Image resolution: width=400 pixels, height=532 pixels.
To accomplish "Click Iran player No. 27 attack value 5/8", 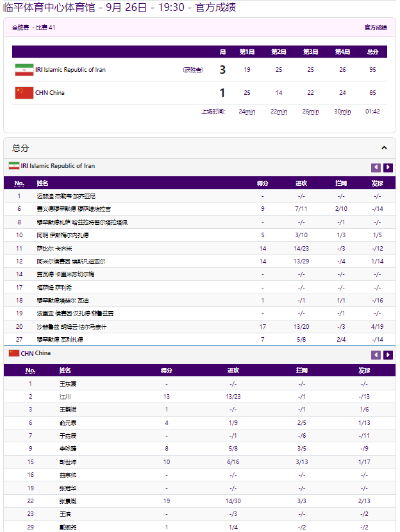I will coord(301,339).
